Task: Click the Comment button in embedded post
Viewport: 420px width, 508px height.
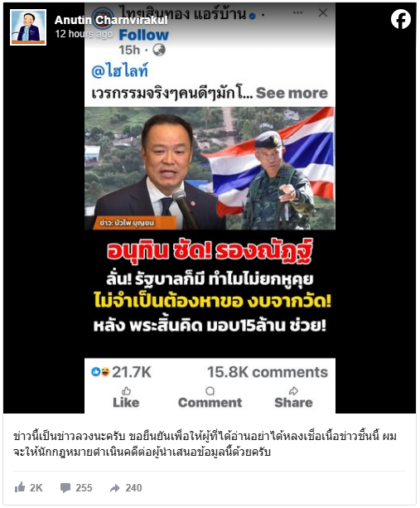Action: [x=210, y=397]
